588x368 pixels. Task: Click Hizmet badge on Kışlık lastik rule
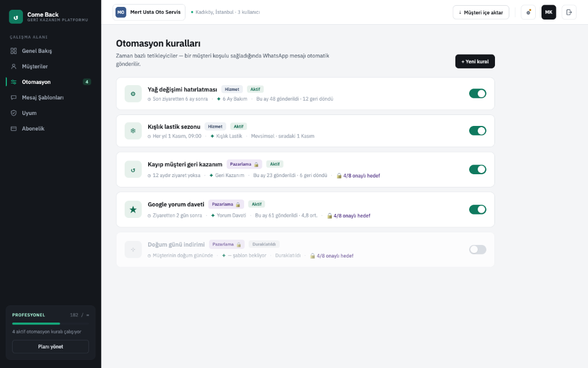tap(215, 126)
